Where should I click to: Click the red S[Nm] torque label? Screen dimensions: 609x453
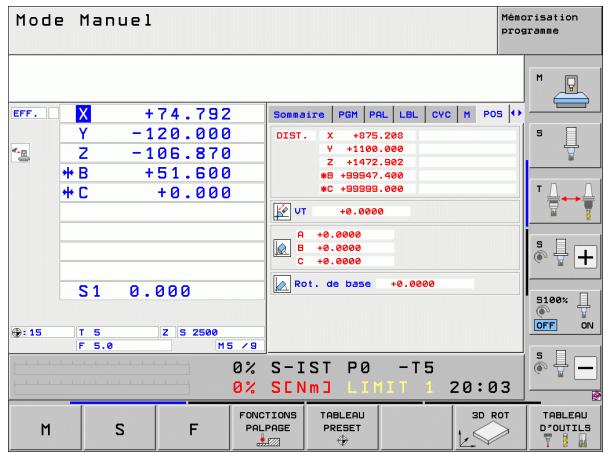pyautogui.click(x=301, y=387)
